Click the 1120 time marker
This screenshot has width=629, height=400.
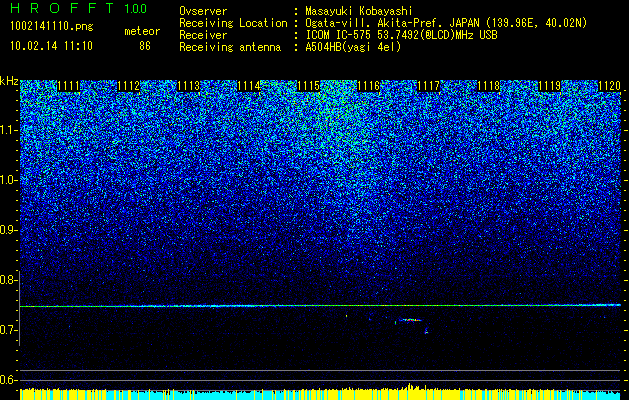tap(609, 86)
